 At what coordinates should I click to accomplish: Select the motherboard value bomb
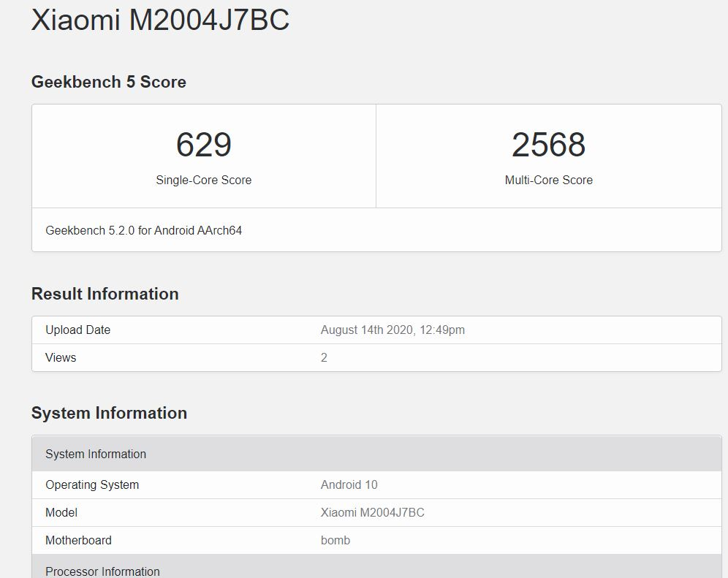coord(335,540)
